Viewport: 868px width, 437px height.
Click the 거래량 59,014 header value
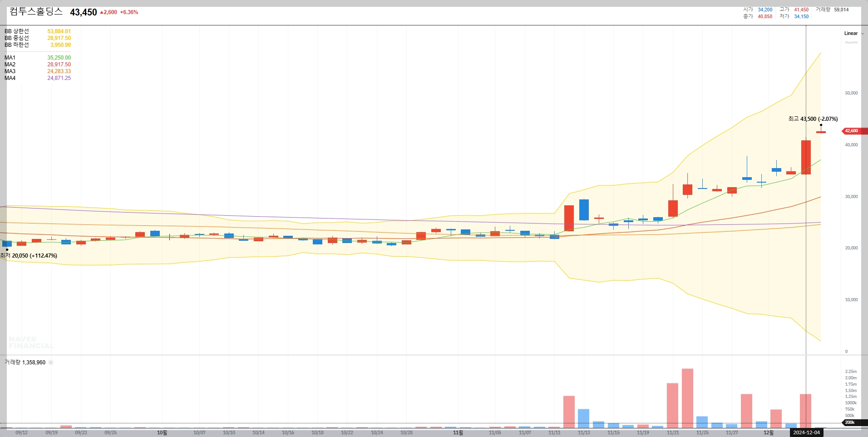(832, 10)
